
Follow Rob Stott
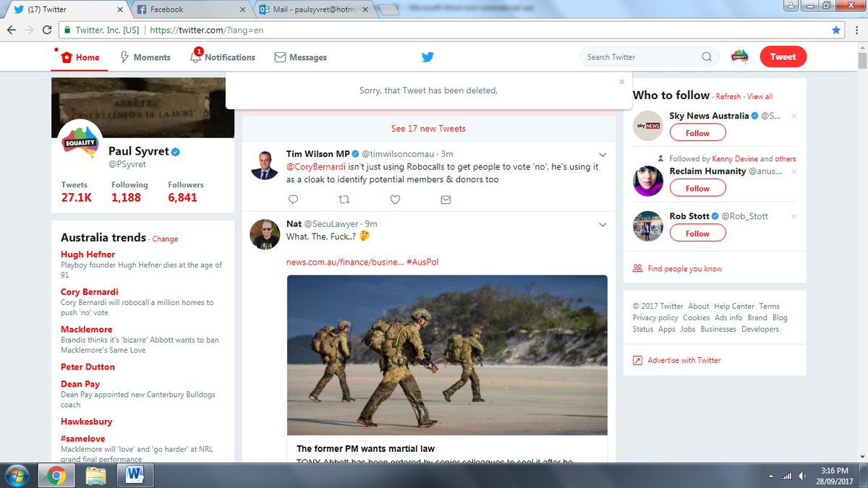pos(697,234)
